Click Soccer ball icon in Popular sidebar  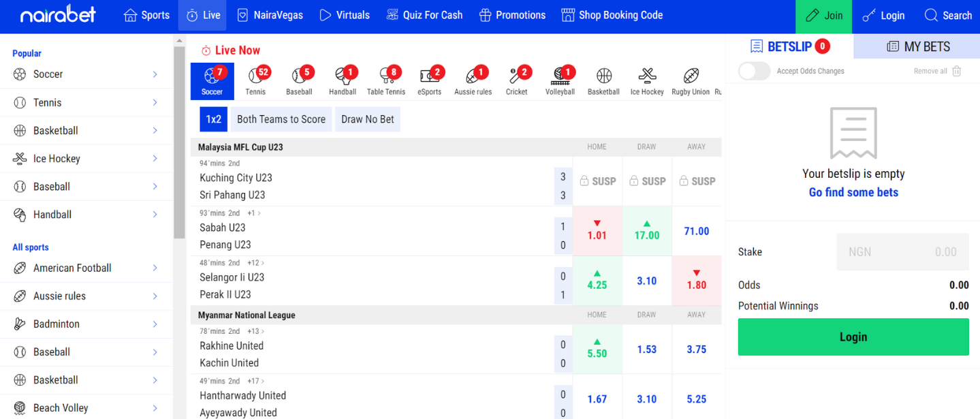tap(20, 74)
